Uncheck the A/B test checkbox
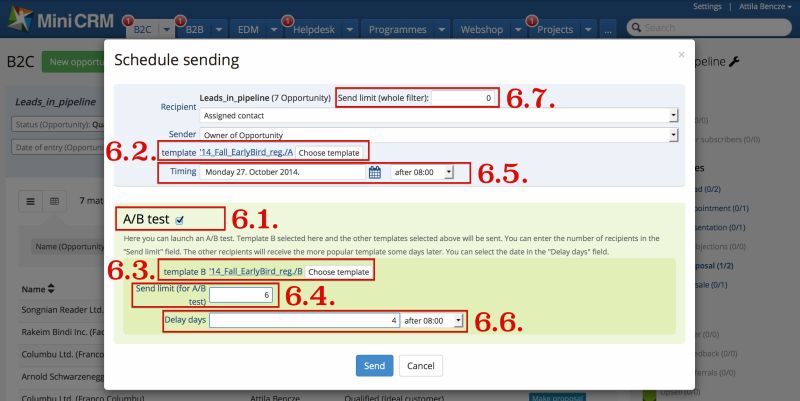This screenshot has width=800, height=401. (x=180, y=220)
